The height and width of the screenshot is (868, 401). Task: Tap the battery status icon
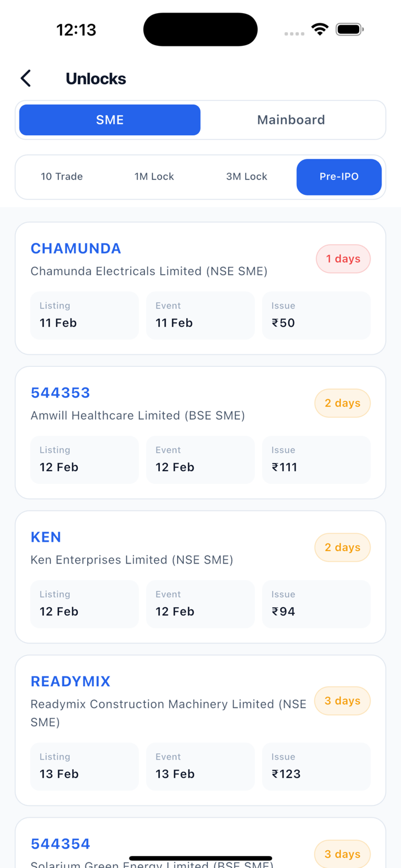349,29
